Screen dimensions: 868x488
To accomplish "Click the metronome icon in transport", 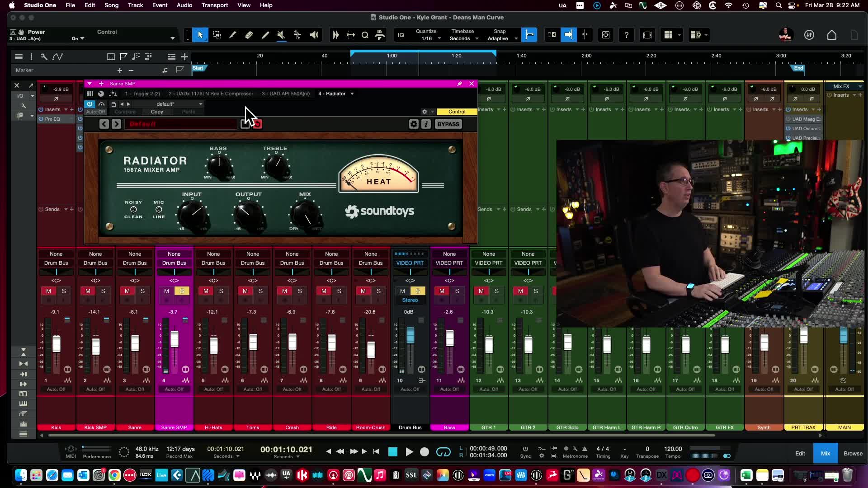I will point(585,449).
